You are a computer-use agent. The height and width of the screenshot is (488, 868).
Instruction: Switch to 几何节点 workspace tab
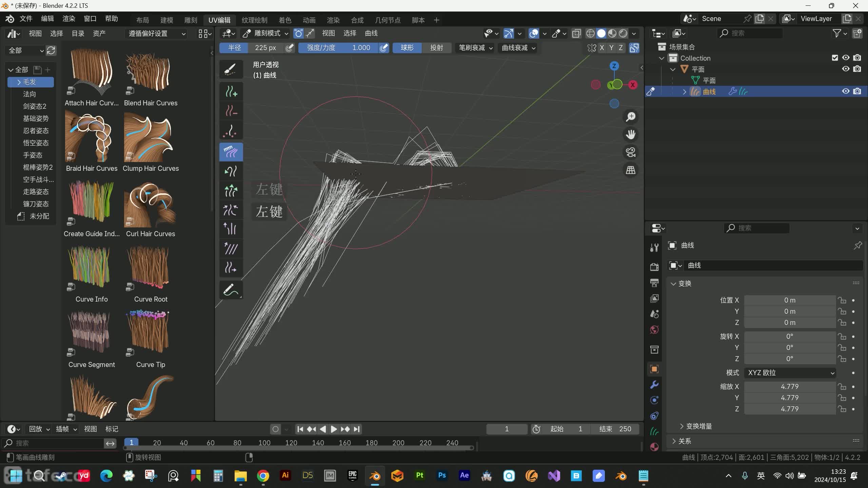(x=388, y=20)
